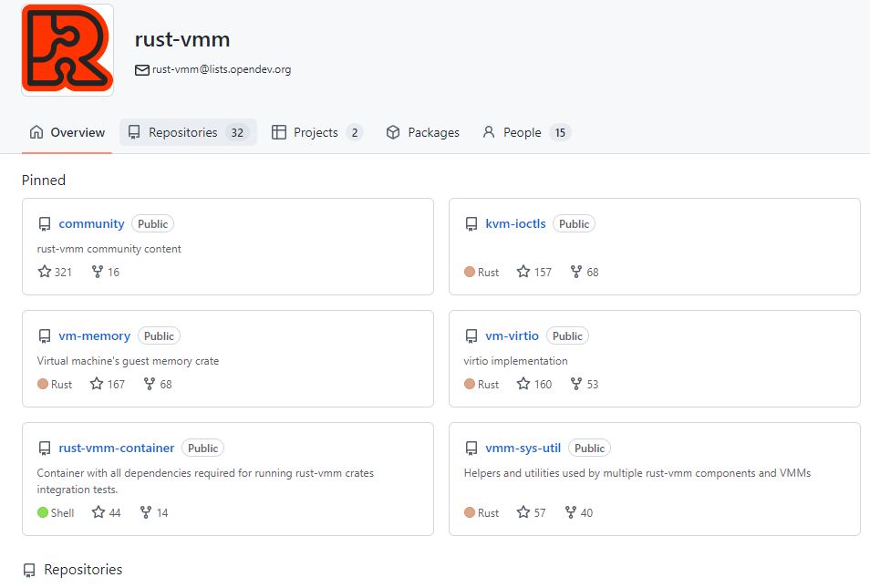This screenshot has width=870, height=588.
Task: Click the fork icon on community repo
Action: pos(98,272)
